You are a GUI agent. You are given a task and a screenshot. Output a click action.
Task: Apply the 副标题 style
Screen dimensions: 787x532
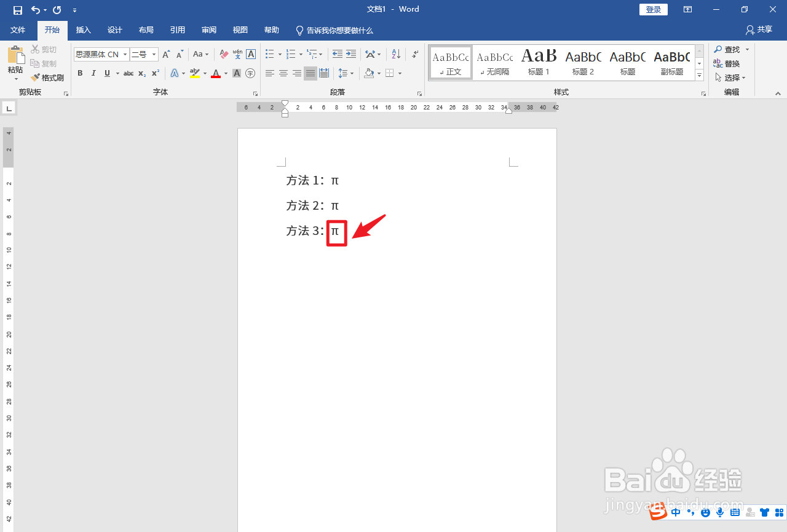(671, 62)
